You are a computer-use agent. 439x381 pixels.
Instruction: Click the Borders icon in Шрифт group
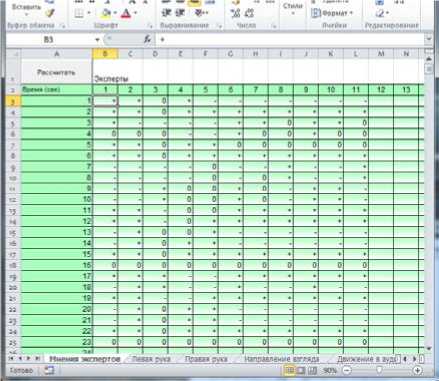pyautogui.click(x=79, y=13)
